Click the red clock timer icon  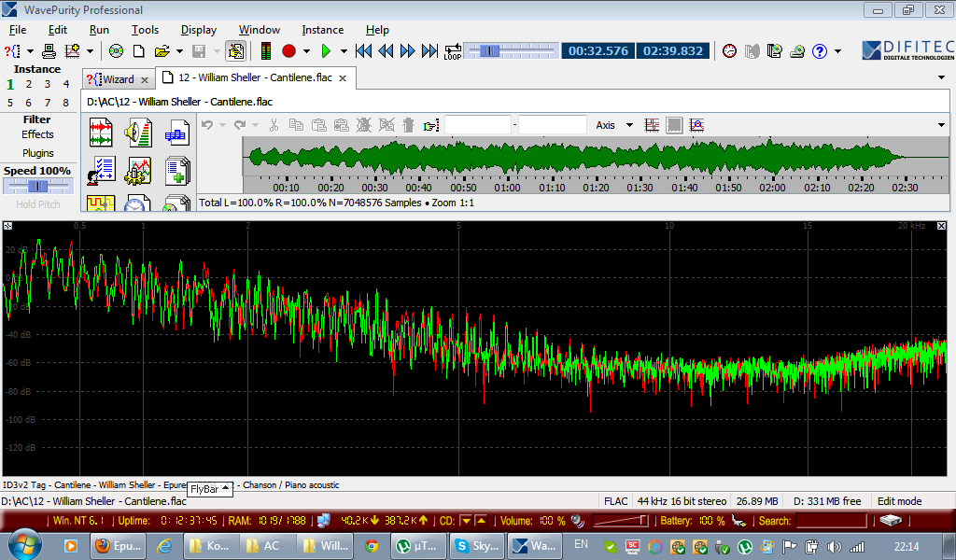pyautogui.click(x=729, y=50)
